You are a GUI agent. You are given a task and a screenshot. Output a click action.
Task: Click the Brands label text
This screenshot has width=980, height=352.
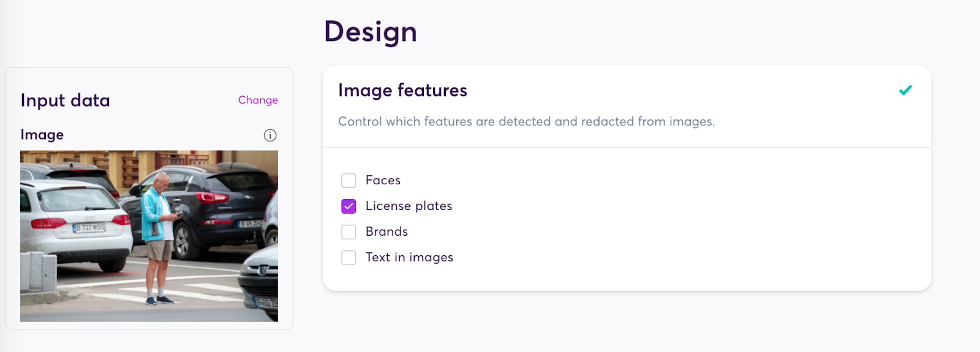[386, 231]
